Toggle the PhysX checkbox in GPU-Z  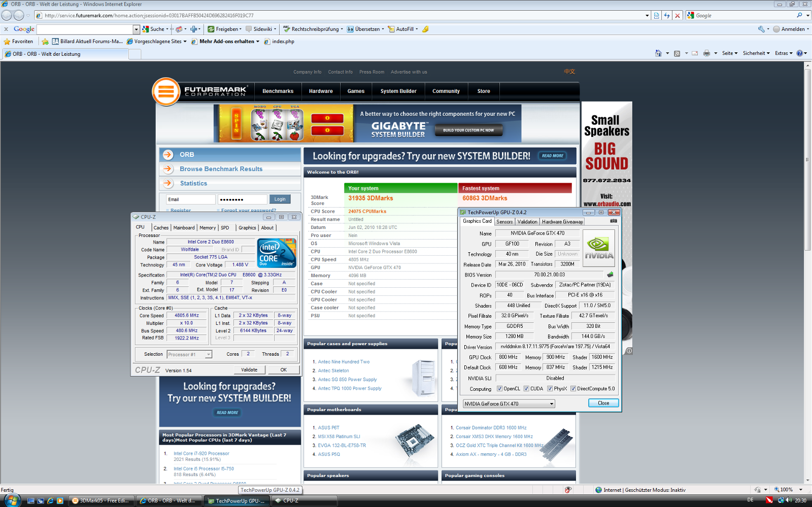point(550,389)
